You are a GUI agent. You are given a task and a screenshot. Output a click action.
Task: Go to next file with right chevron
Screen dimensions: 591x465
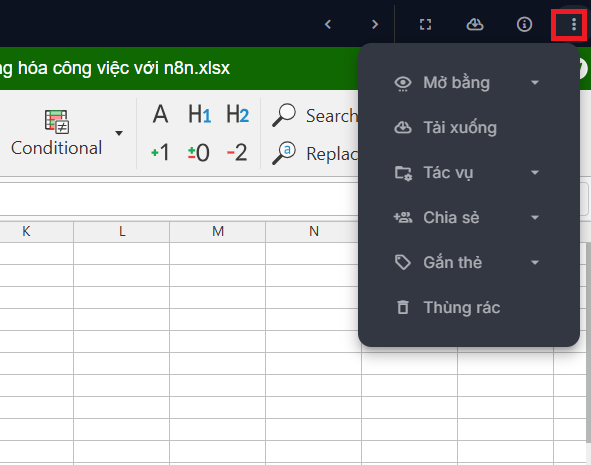pyautogui.click(x=375, y=24)
